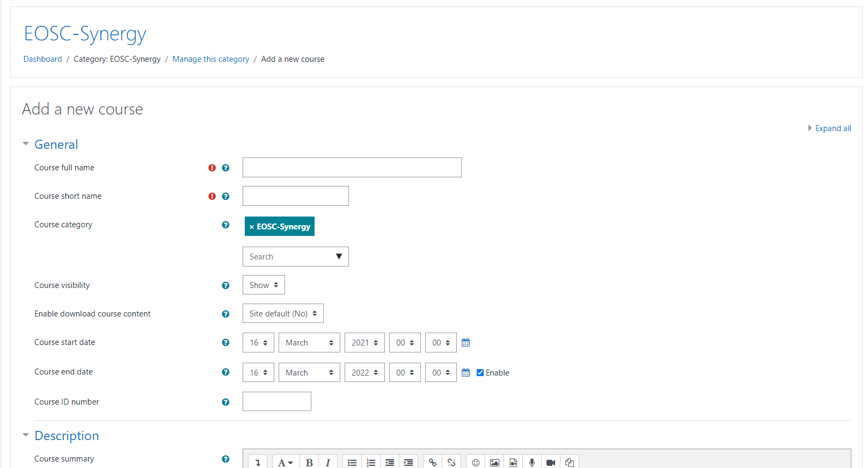The height and width of the screenshot is (468, 868).
Task: Remove link with the unlink icon
Action: click(451, 462)
